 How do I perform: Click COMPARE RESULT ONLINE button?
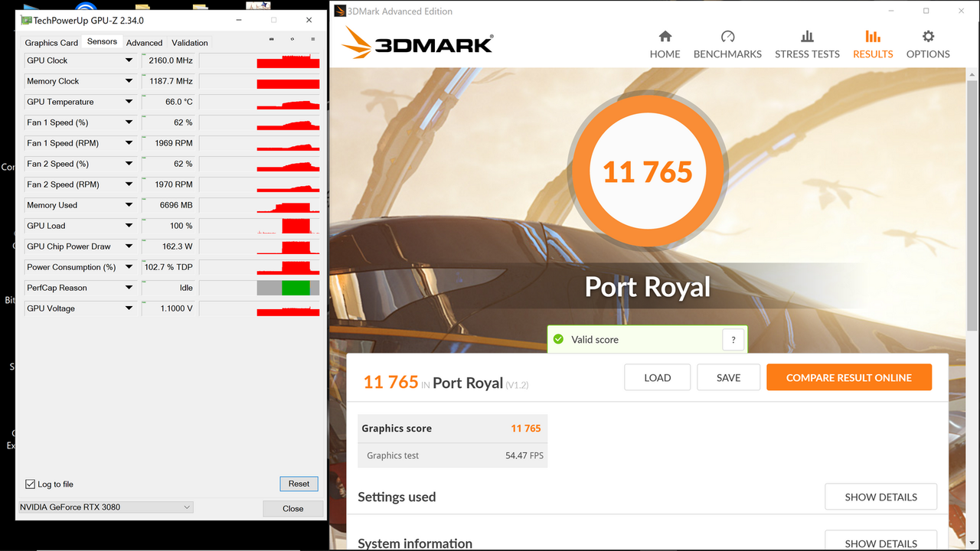849,377
